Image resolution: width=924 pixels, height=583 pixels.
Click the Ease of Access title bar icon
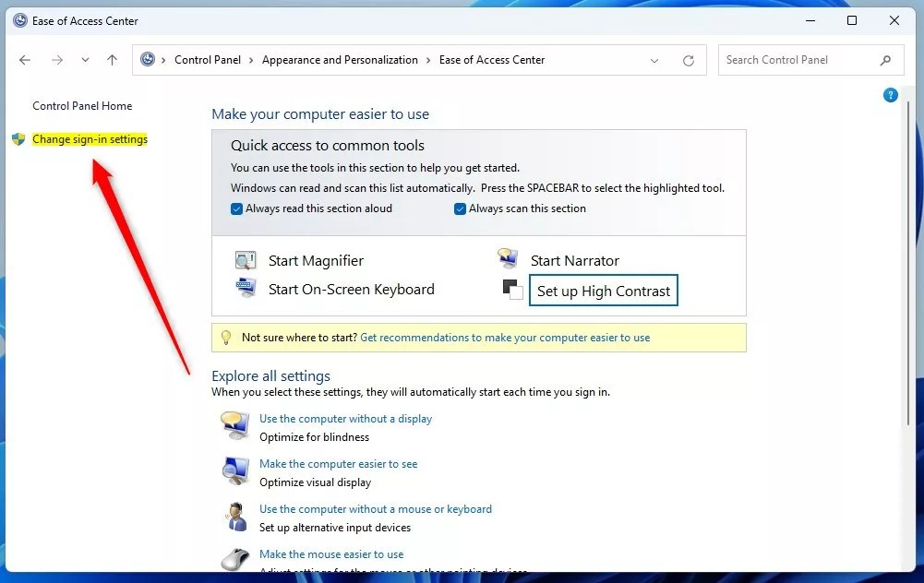coord(19,20)
